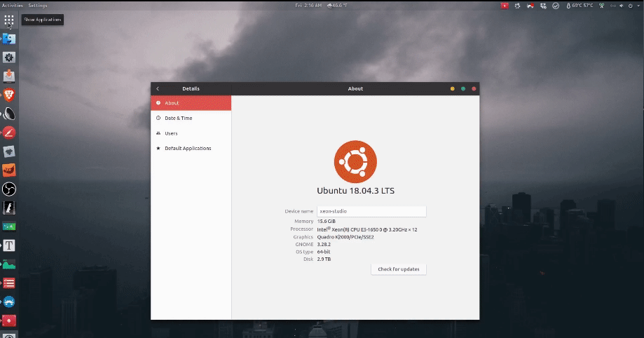Click the Ubuntu logo image
The width and height of the screenshot is (644, 338).
tap(355, 161)
